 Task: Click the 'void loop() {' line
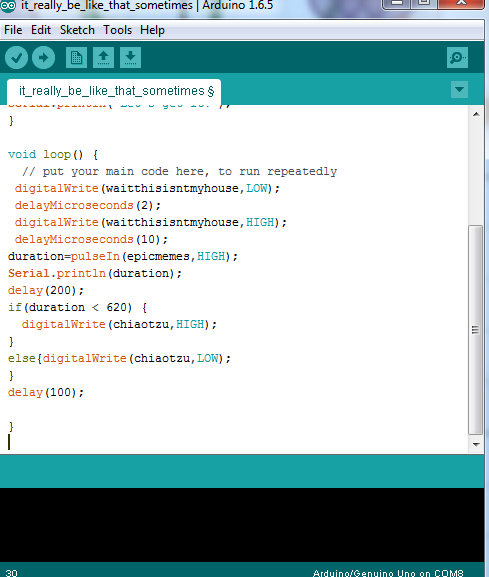[x=53, y=155]
